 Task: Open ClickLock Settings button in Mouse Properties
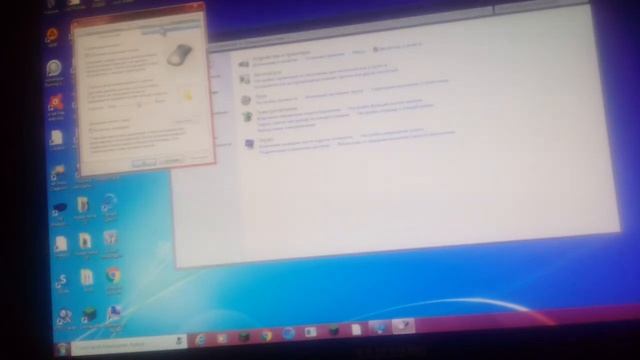[186, 121]
